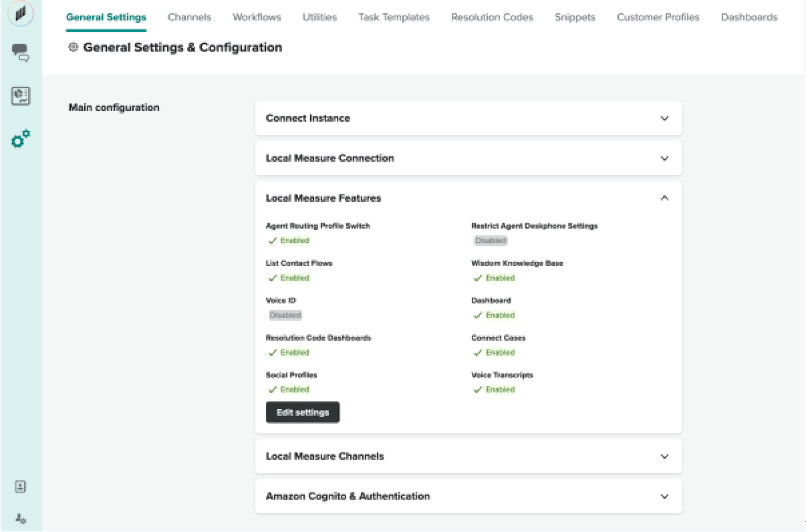The width and height of the screenshot is (806, 532).
Task: Open the contact book sidebar icon
Action: 21,487
